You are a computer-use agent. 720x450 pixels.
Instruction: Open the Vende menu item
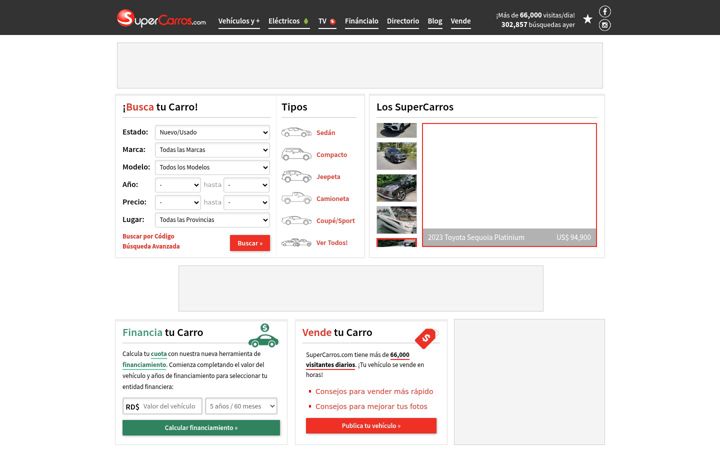461,21
